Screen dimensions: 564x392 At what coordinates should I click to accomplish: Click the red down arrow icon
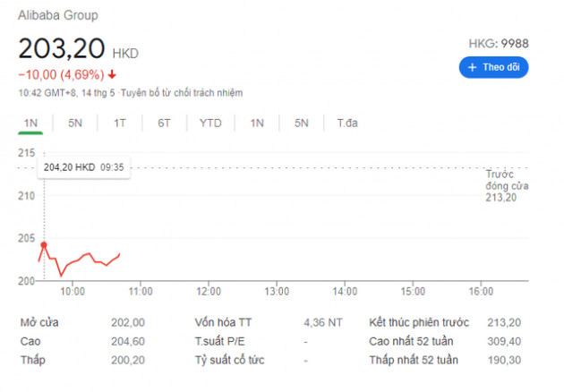pos(112,74)
